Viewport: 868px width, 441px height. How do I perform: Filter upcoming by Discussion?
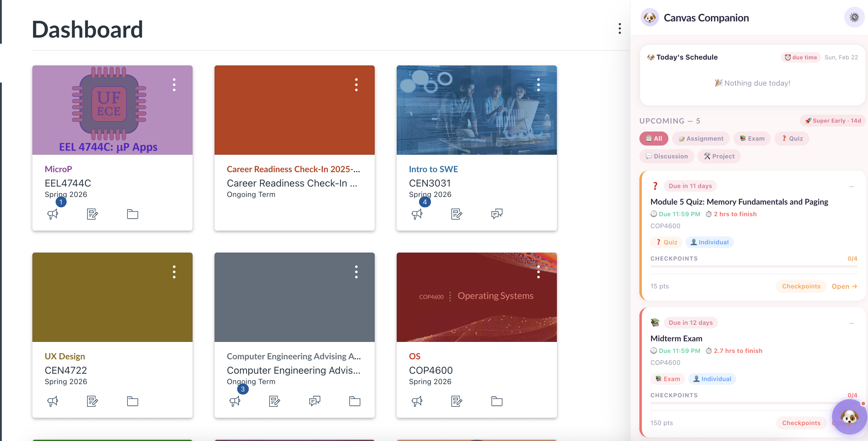point(667,156)
